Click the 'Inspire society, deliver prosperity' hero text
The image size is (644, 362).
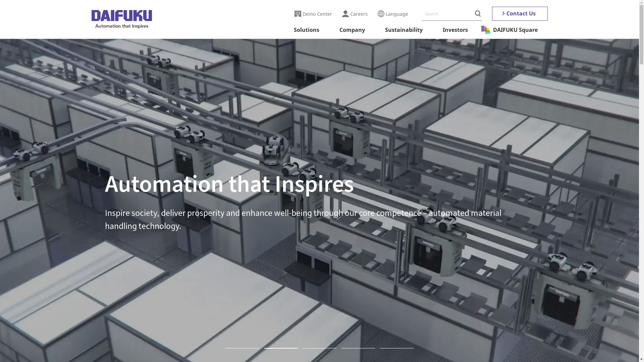303,219
